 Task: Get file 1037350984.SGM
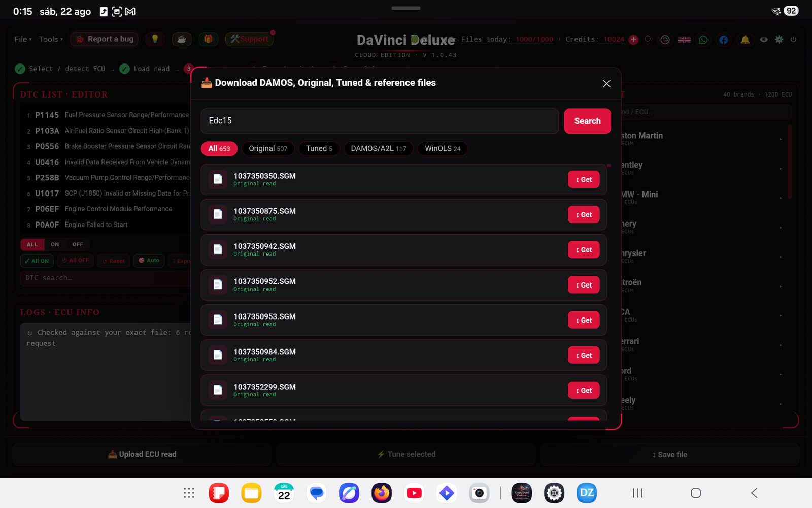[x=584, y=355]
